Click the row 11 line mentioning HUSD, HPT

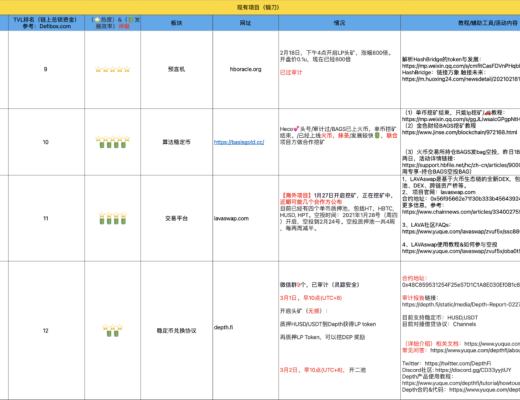coord(338,215)
